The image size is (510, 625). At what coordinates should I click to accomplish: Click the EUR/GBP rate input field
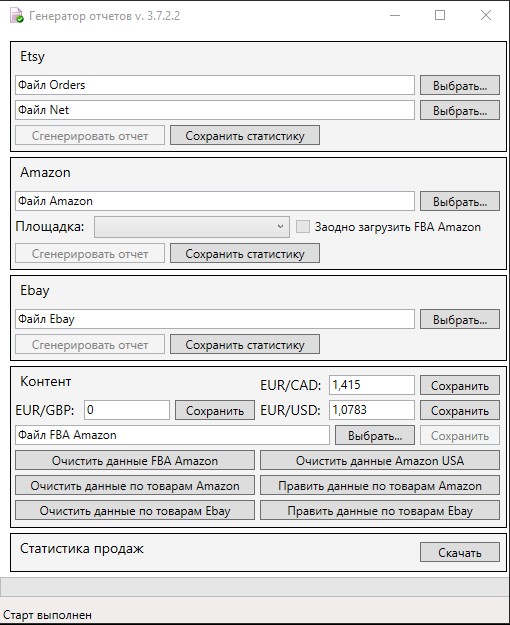[x=127, y=410]
